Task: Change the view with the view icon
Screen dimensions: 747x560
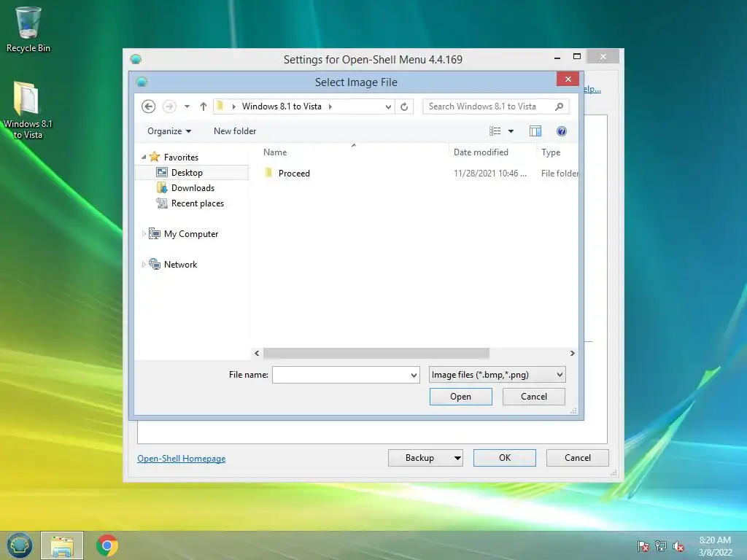Action: [x=495, y=131]
